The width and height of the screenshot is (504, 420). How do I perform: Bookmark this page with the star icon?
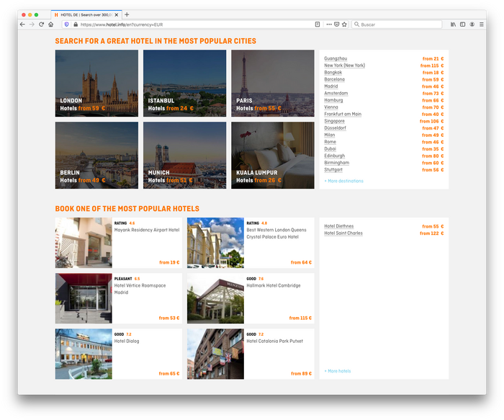(x=344, y=24)
